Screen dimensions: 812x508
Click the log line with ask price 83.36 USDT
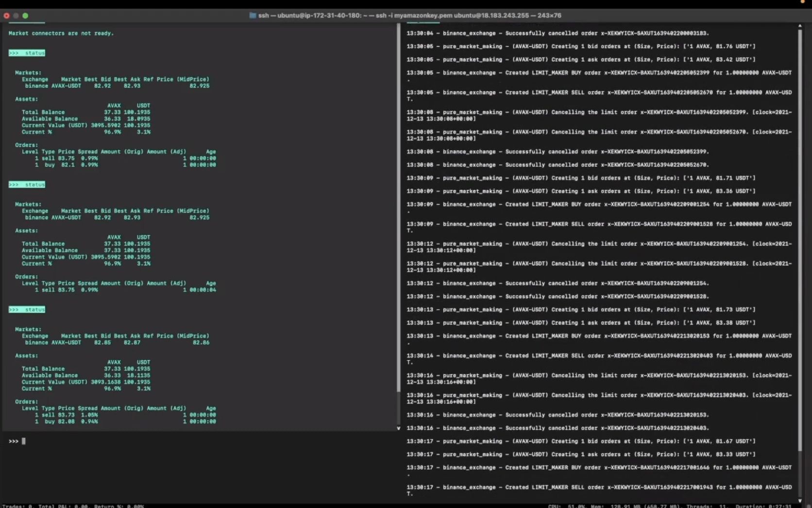click(x=581, y=191)
